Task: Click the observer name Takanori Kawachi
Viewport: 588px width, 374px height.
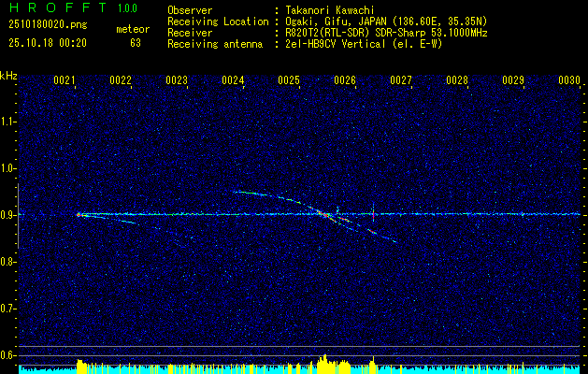Action: [x=330, y=10]
